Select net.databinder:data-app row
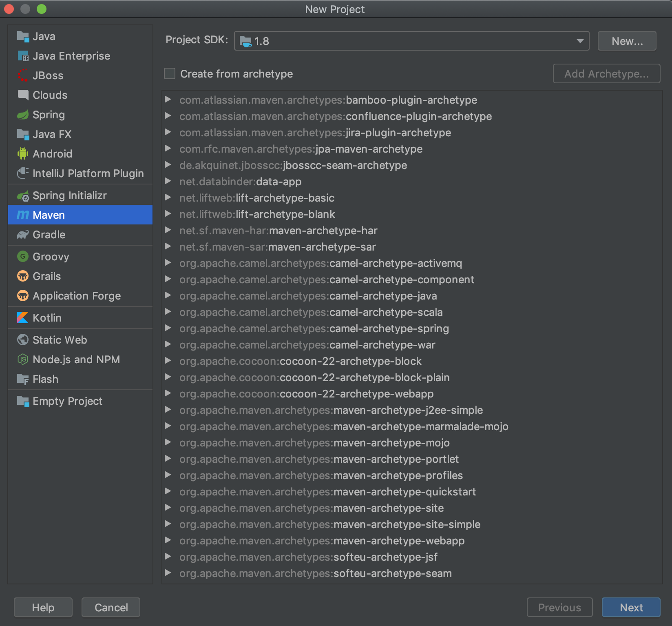Screen dimensions: 672x626 coord(412,182)
